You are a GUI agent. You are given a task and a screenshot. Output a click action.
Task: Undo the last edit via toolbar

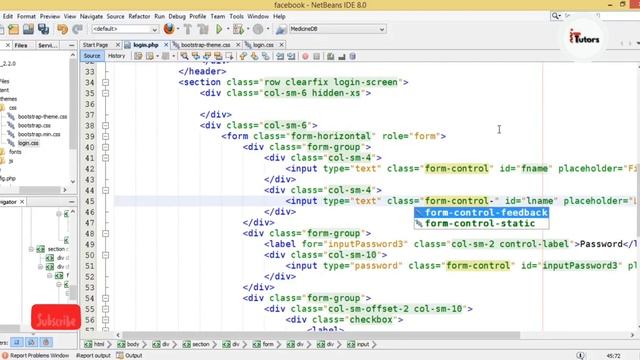pyautogui.click(x=62, y=29)
